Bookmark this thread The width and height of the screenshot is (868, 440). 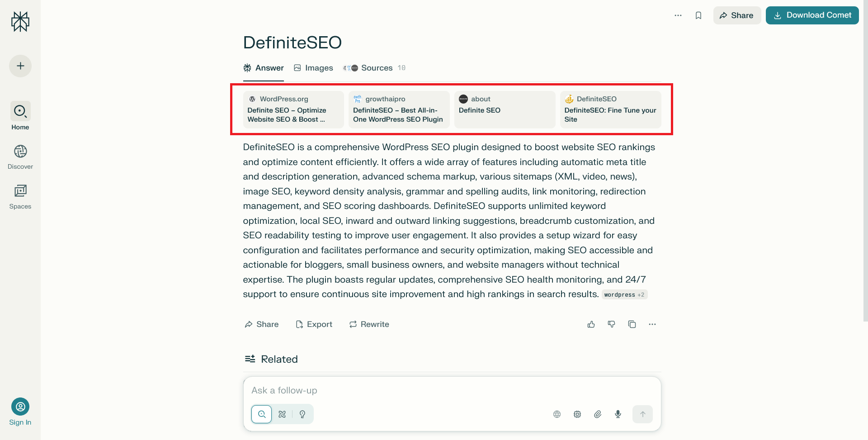[698, 15]
